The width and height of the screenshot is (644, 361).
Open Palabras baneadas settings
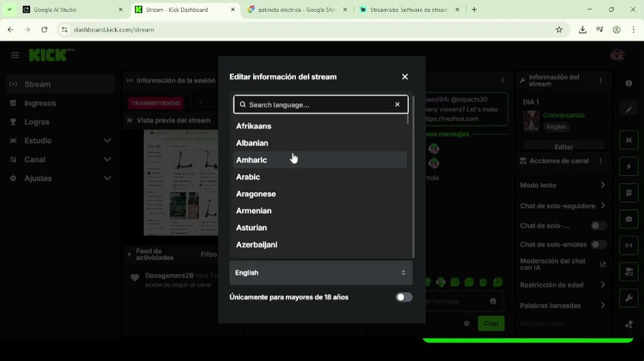click(x=602, y=305)
